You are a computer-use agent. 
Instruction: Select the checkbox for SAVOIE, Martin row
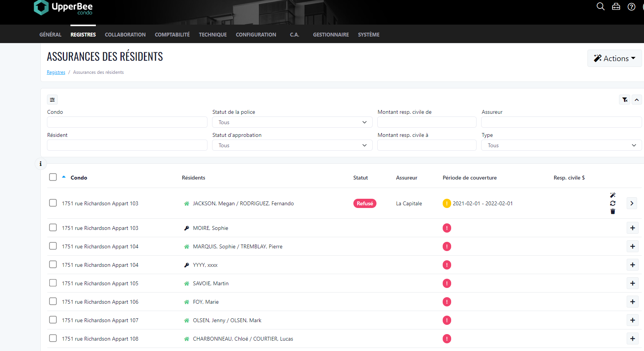pos(53,283)
